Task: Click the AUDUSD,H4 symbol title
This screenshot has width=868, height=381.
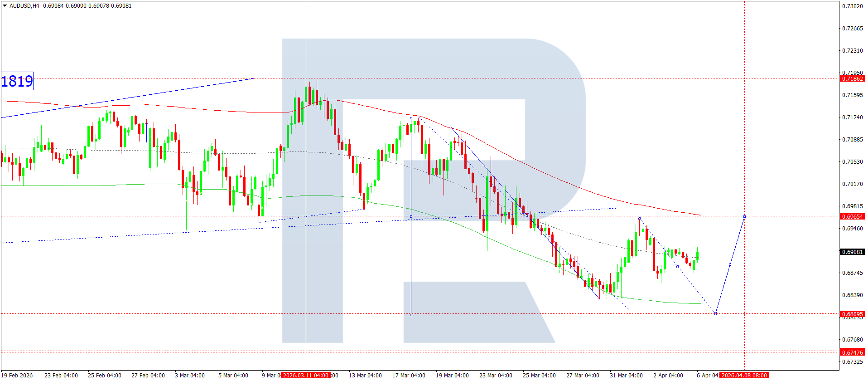Action: point(24,6)
